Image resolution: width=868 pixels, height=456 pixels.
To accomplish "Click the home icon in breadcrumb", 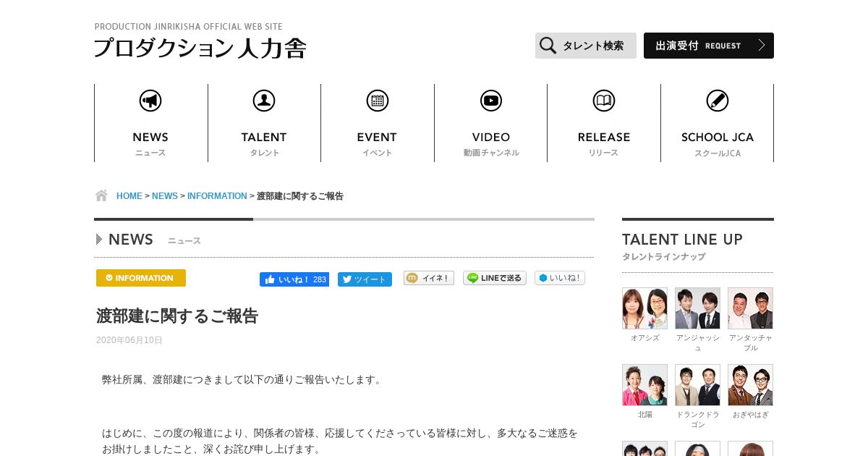I will click(101, 195).
